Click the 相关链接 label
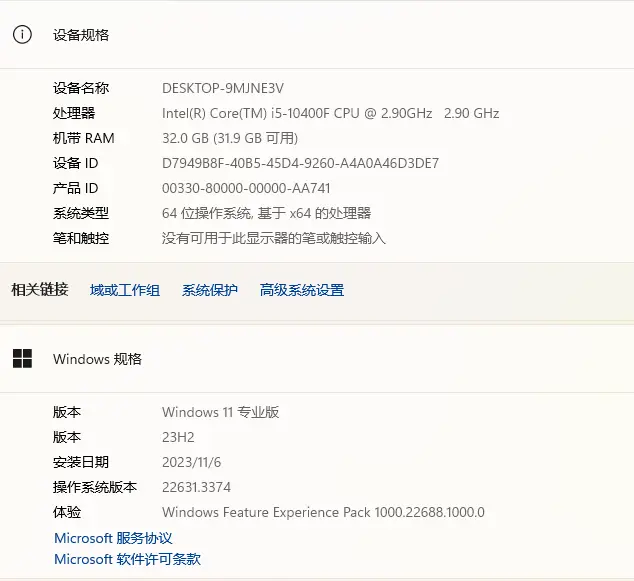 pos(40,289)
